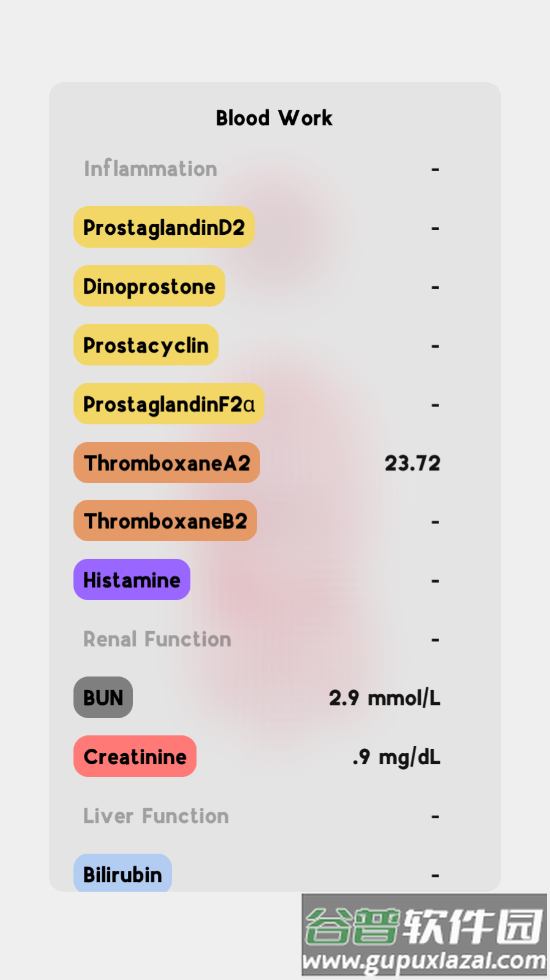This screenshot has height=980, width=550.
Task: Select the gray BUN tag
Action: pos(103,697)
